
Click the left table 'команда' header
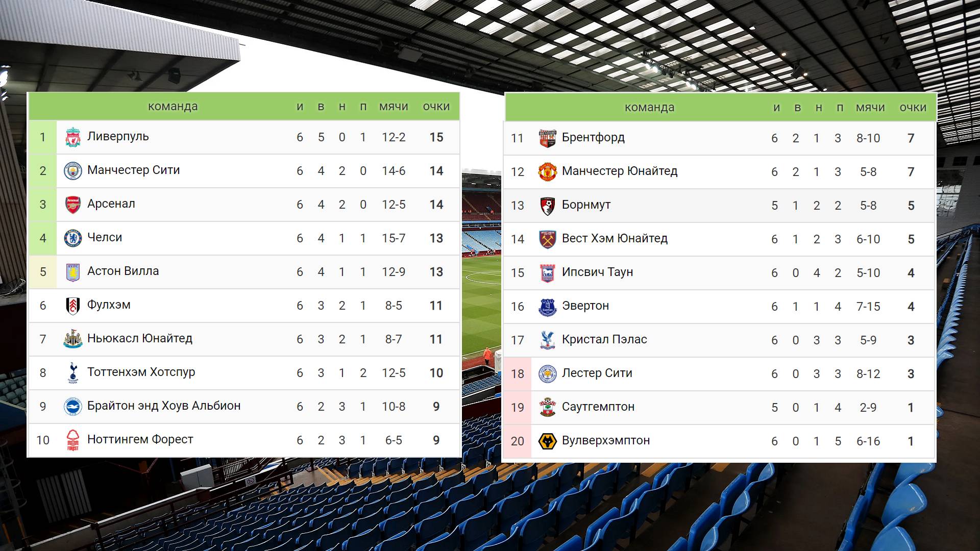[x=173, y=107]
